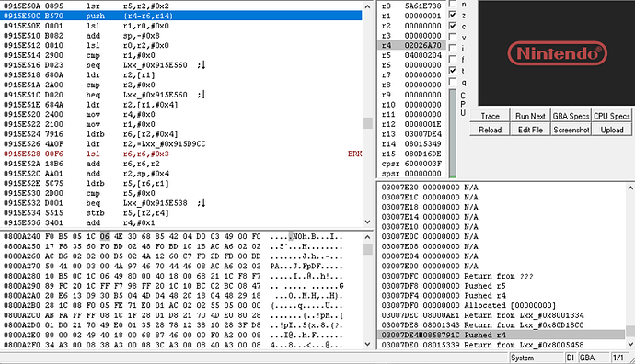Click disassembly scrollbar down arrow
This screenshot has height=364, width=635.
(x=367, y=222)
